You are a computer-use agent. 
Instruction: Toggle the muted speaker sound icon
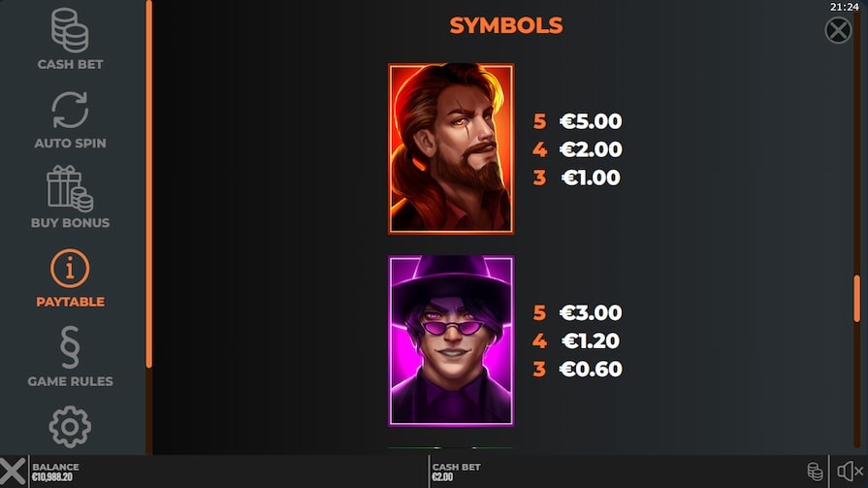click(x=850, y=472)
